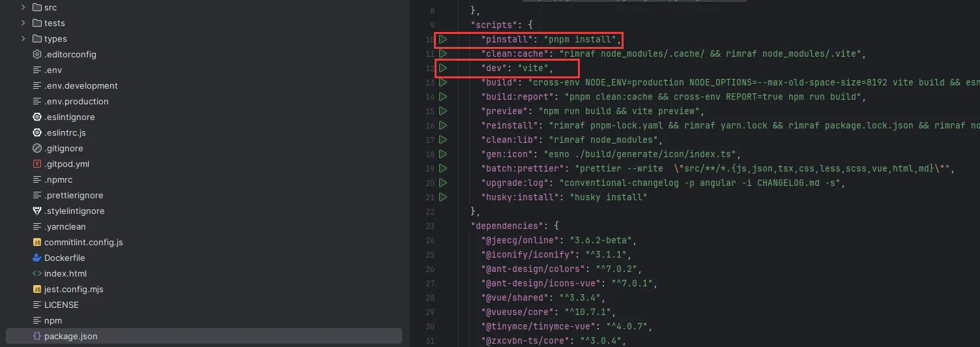Open the Dockerfile in project tree
The height and width of the screenshot is (347, 980).
click(x=65, y=258)
